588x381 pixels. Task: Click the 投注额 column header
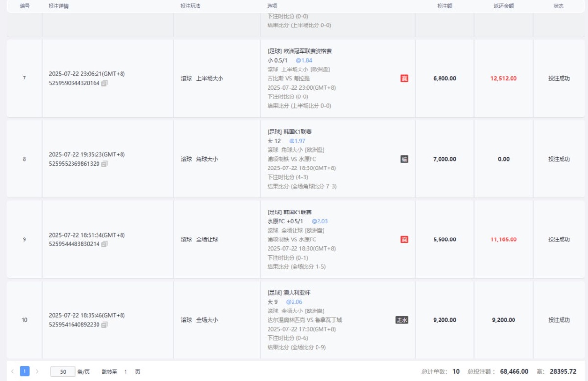pos(444,6)
